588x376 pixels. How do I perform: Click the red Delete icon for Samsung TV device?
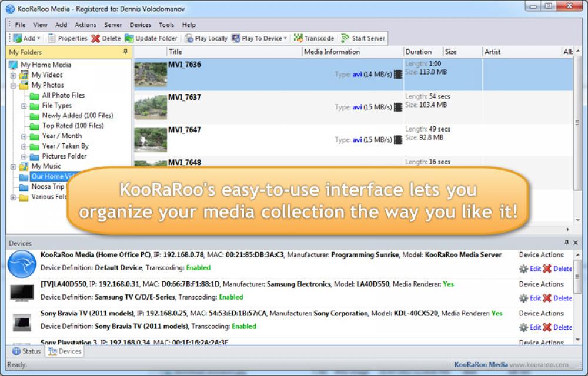pos(547,298)
